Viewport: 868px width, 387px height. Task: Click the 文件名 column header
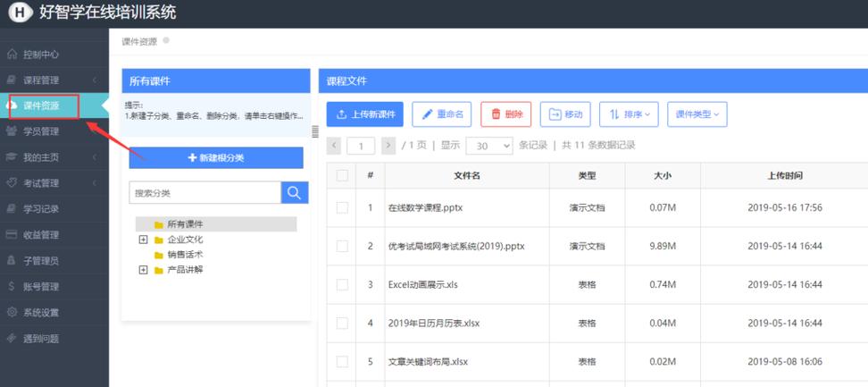[467, 176]
